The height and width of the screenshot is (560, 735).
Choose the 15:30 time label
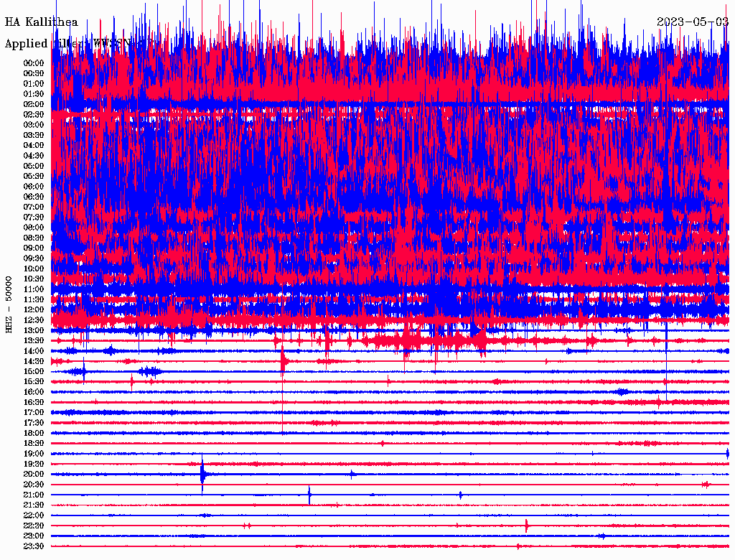(34, 382)
